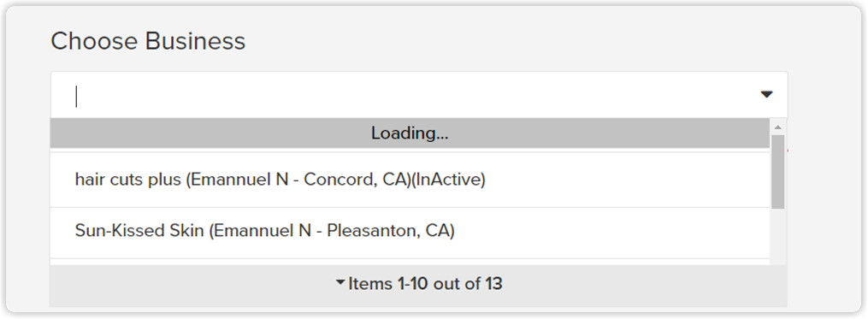Click the partially visible row under Sun-Kissed Skin
The image size is (868, 319).
coord(410,262)
